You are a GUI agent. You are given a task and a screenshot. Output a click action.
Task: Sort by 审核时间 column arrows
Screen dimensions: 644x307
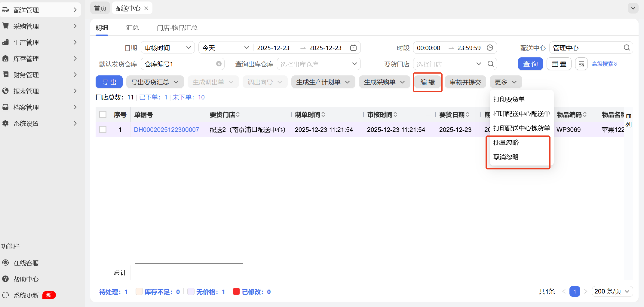click(x=395, y=114)
